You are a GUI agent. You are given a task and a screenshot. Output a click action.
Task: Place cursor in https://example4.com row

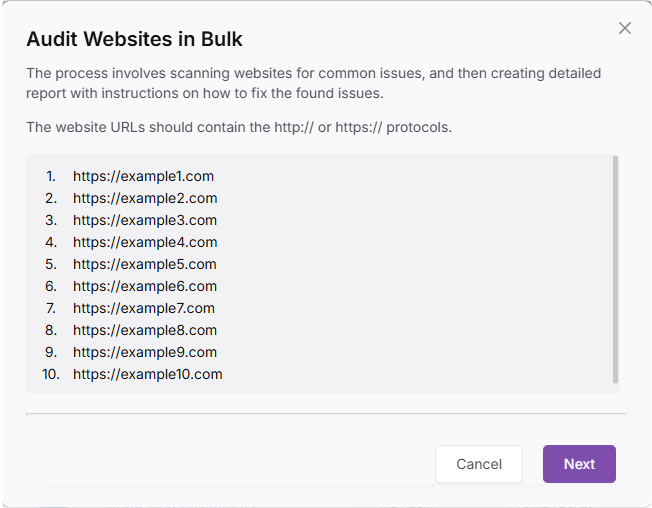[145, 242]
